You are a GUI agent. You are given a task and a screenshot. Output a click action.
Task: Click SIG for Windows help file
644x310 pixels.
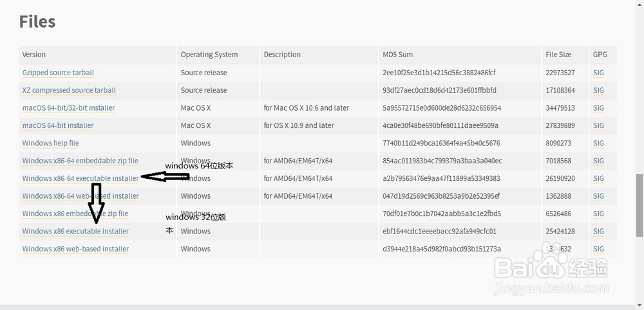coord(598,143)
